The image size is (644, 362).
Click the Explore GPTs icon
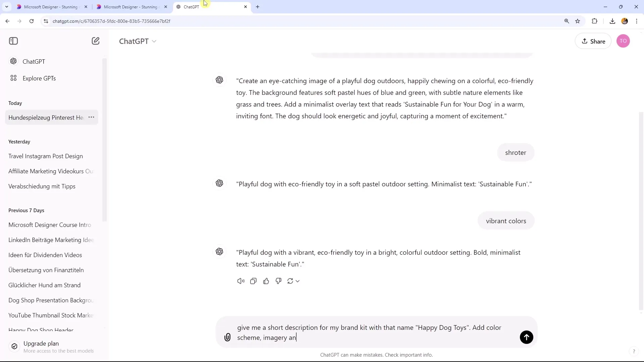(13, 78)
